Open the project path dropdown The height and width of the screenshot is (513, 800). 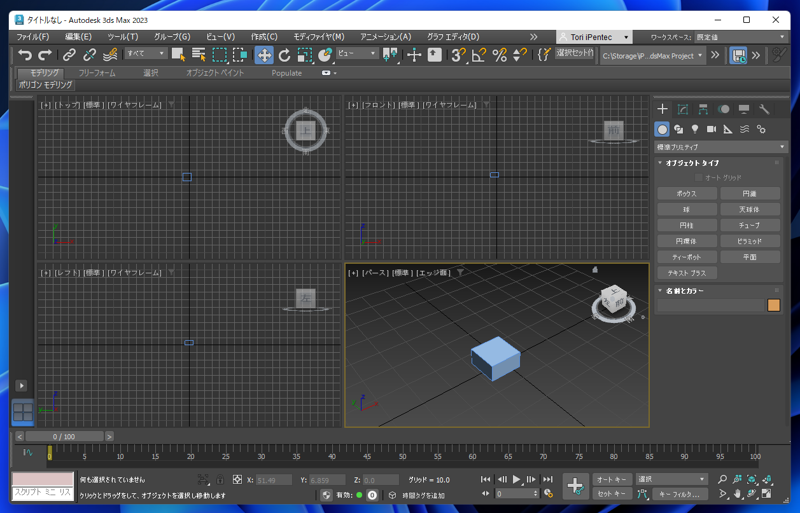pos(652,56)
